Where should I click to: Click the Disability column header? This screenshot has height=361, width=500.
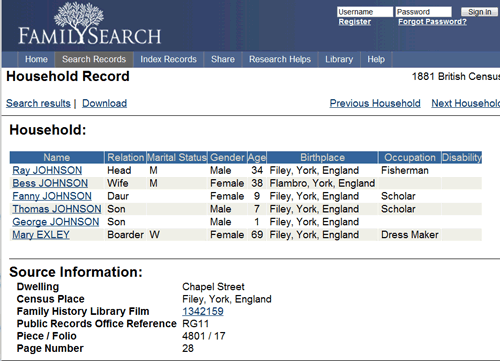click(462, 157)
